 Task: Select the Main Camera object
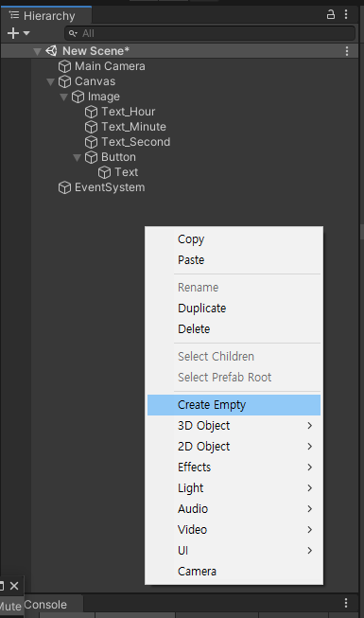[110, 66]
